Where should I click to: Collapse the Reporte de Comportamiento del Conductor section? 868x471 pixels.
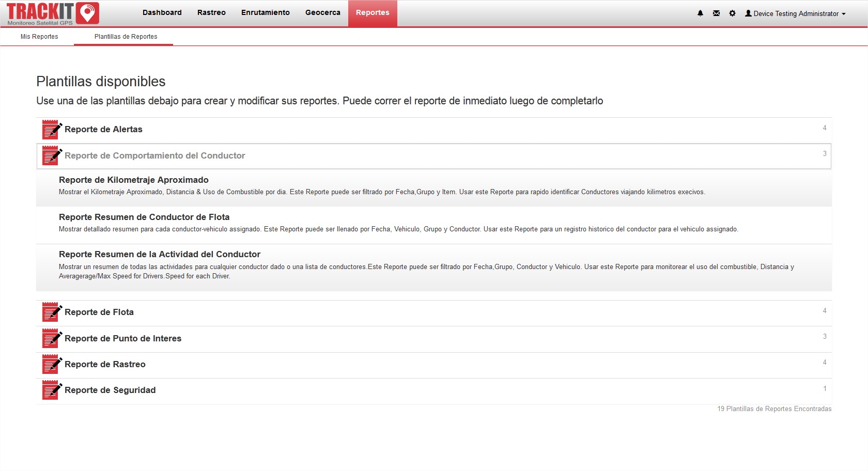(x=154, y=156)
